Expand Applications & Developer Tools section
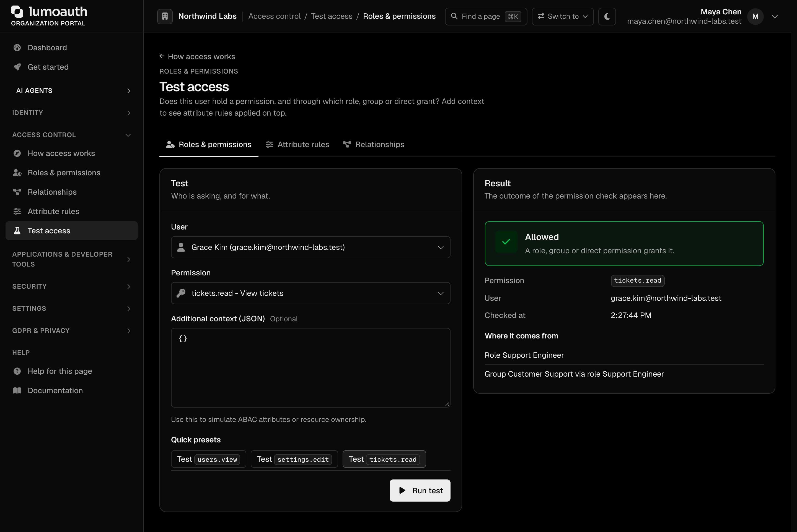 pyautogui.click(x=72, y=259)
